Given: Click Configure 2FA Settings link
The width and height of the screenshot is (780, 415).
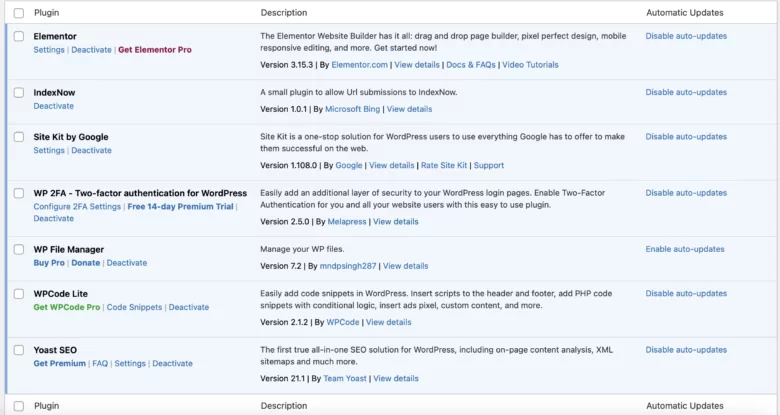Looking at the screenshot, I should pyautogui.click(x=77, y=207).
